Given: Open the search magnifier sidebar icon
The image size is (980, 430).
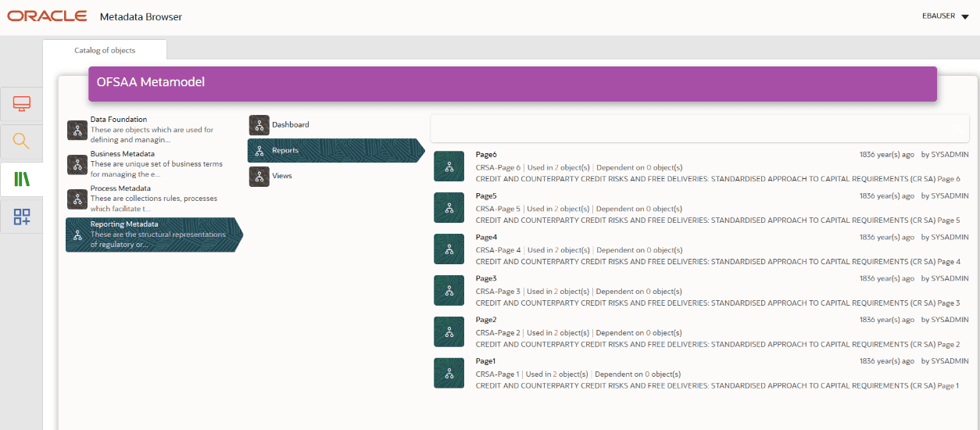Looking at the screenshot, I should [21, 142].
